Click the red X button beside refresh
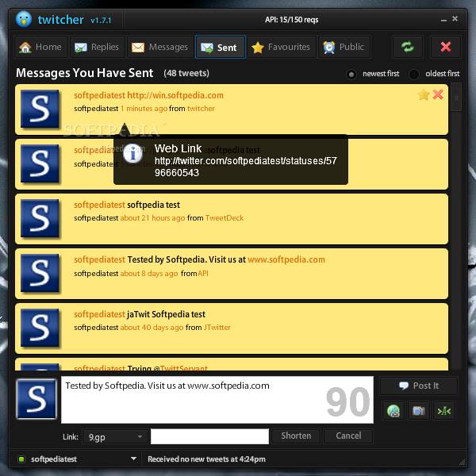The height and width of the screenshot is (476, 476). [445, 47]
